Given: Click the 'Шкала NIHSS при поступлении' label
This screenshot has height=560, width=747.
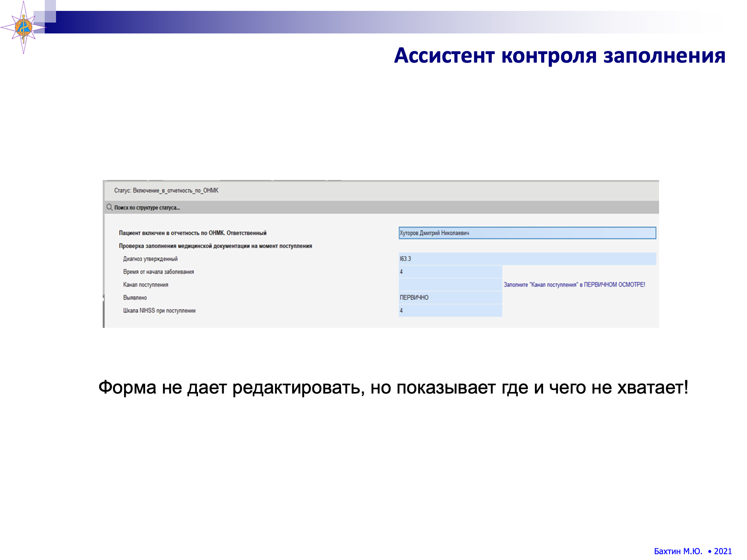Looking at the screenshot, I should point(159,310).
